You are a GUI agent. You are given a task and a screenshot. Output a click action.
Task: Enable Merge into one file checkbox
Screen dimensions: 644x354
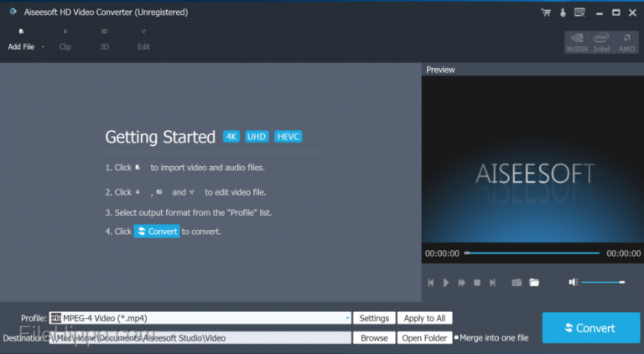point(456,337)
